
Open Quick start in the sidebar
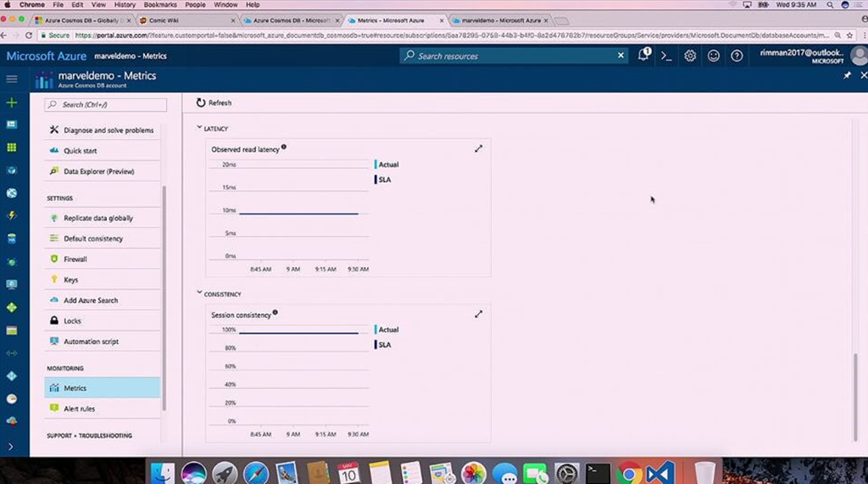tap(103, 151)
